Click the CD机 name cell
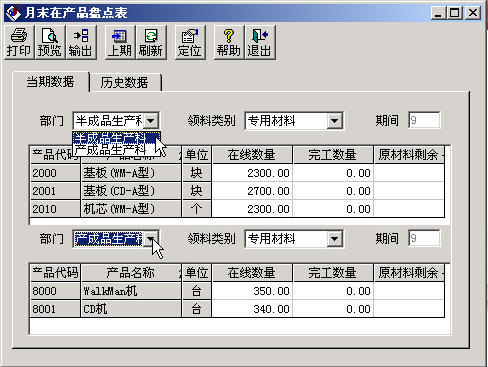The height and width of the screenshot is (367, 488). coord(131,309)
